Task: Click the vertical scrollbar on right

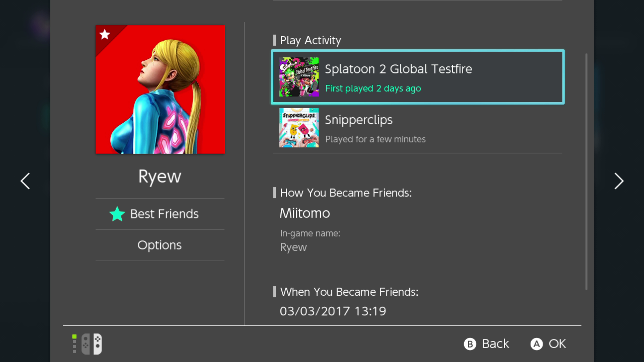Action: (x=586, y=171)
